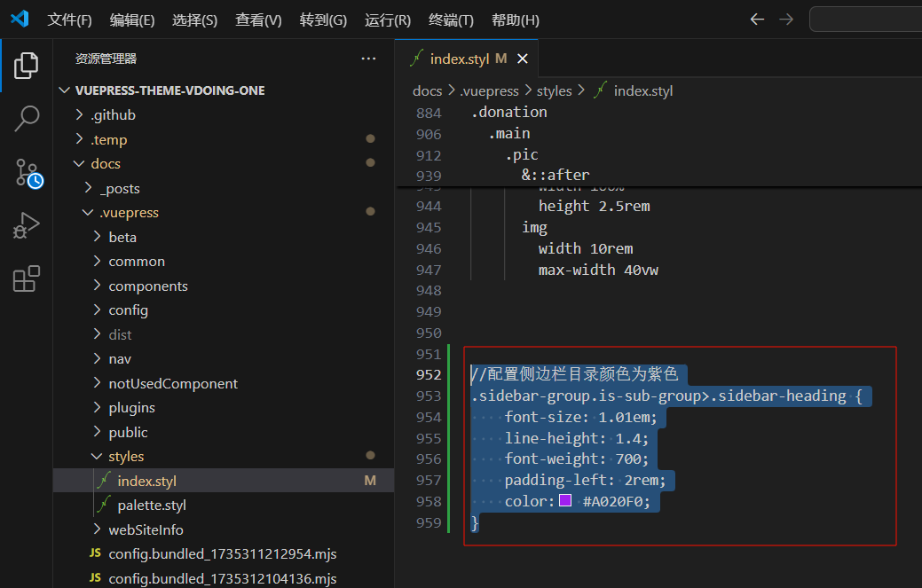Image resolution: width=922 pixels, height=588 pixels.
Task: Open the 编辑(E) menu
Action: (x=132, y=20)
